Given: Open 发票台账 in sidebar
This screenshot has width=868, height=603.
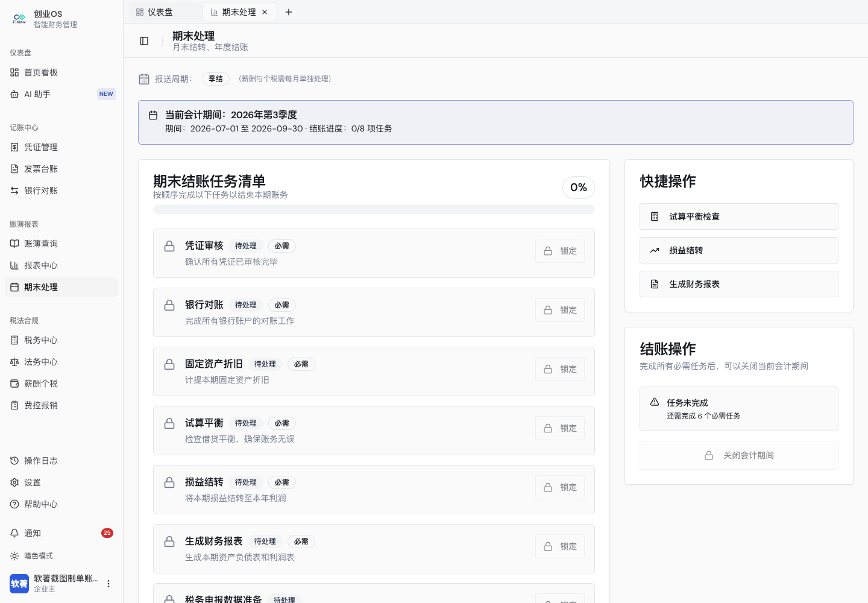Looking at the screenshot, I should click(x=61, y=169).
